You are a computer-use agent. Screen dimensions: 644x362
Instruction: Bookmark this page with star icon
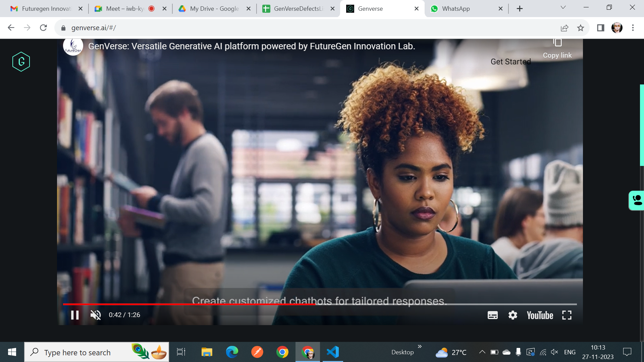[581, 28]
